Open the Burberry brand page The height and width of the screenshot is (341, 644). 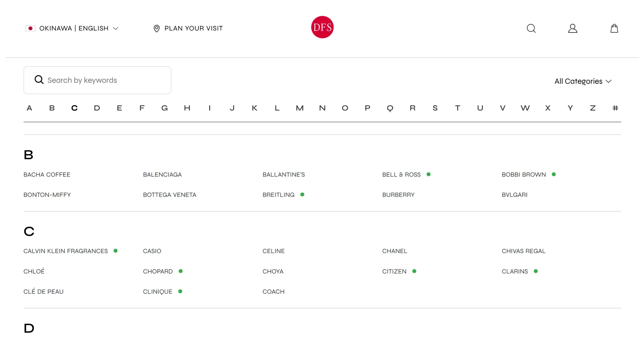point(398,195)
